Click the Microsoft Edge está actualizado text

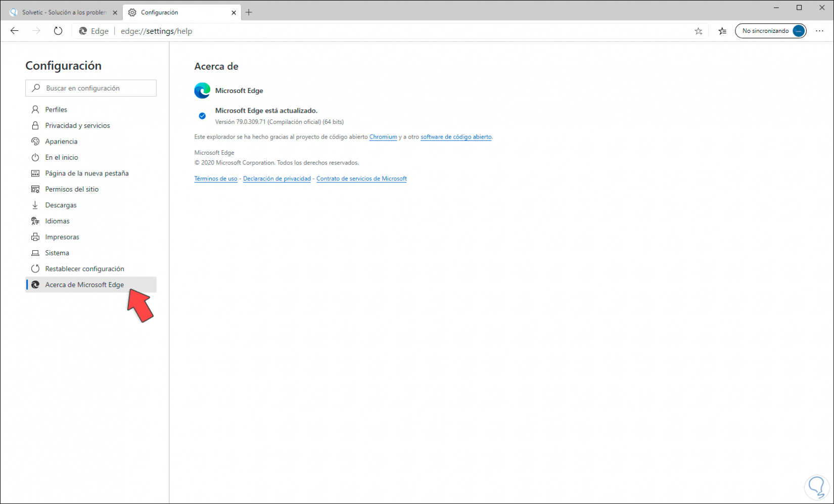pos(266,110)
